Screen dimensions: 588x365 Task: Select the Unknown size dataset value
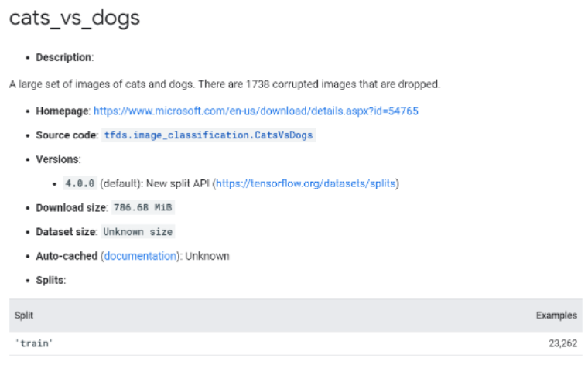tap(138, 232)
